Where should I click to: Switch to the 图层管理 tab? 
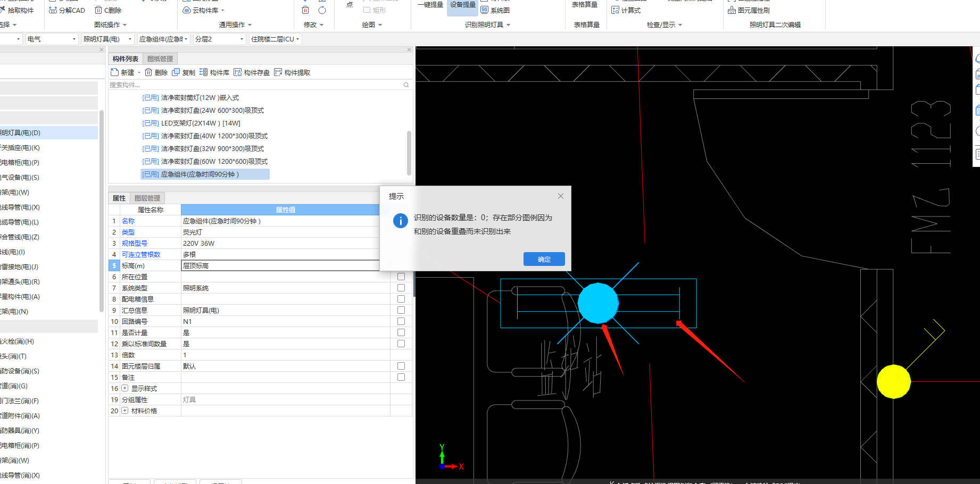click(x=147, y=198)
